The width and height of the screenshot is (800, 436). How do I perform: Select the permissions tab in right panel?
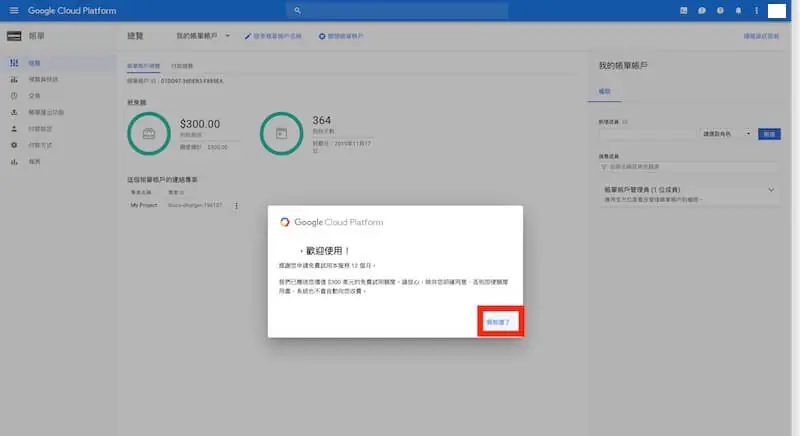click(x=605, y=91)
